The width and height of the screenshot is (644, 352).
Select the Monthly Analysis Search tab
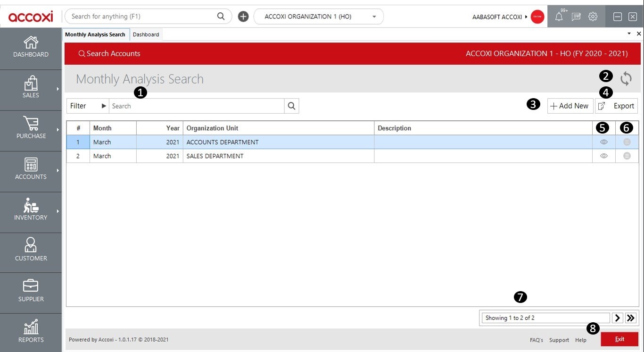click(96, 34)
